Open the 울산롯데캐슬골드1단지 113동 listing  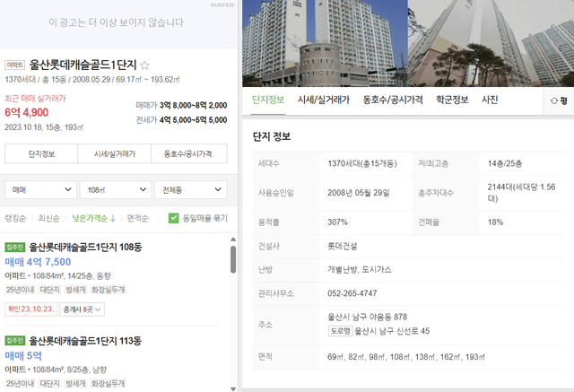85,341
